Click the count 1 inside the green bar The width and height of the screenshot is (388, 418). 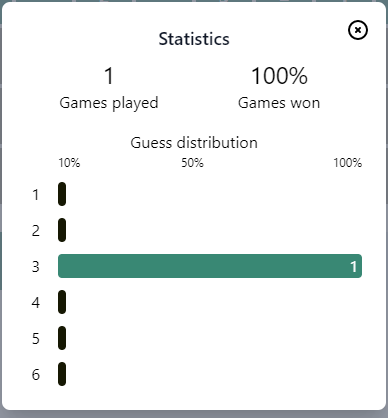[354, 266]
